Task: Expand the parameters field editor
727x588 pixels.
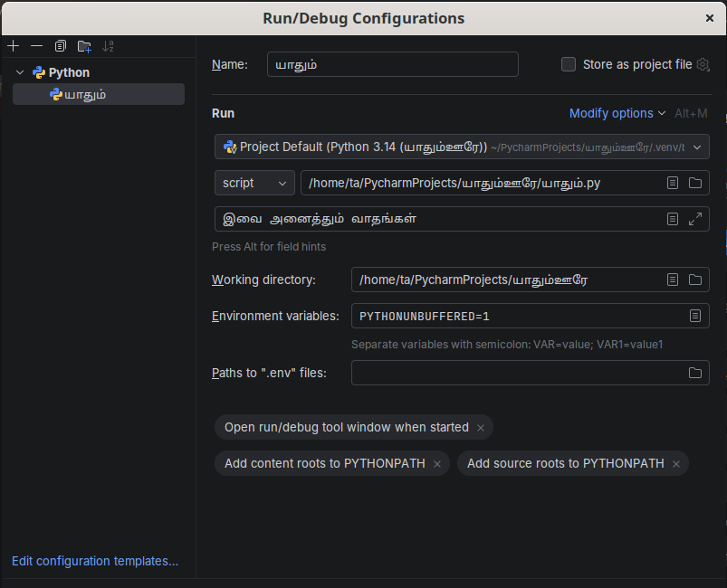Action: pos(695,219)
